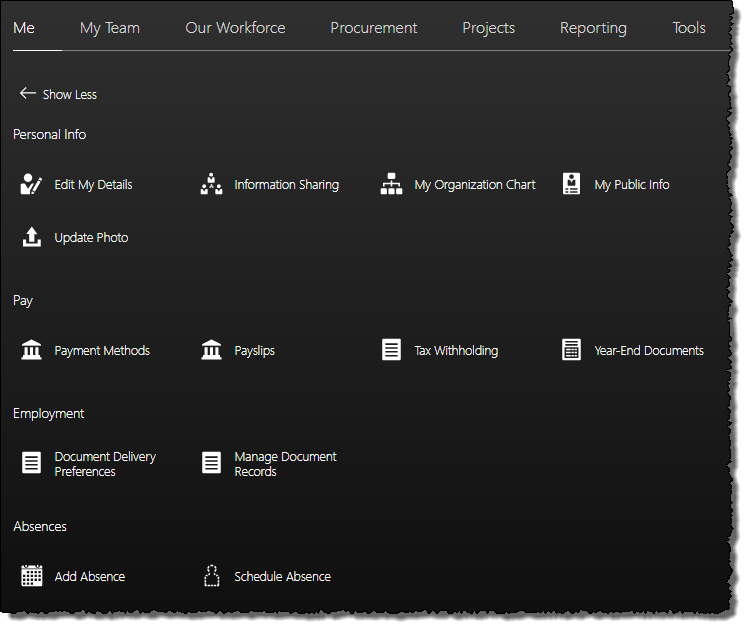Open the Projects tab
Viewport: 749px width, 631px height.
click(489, 28)
